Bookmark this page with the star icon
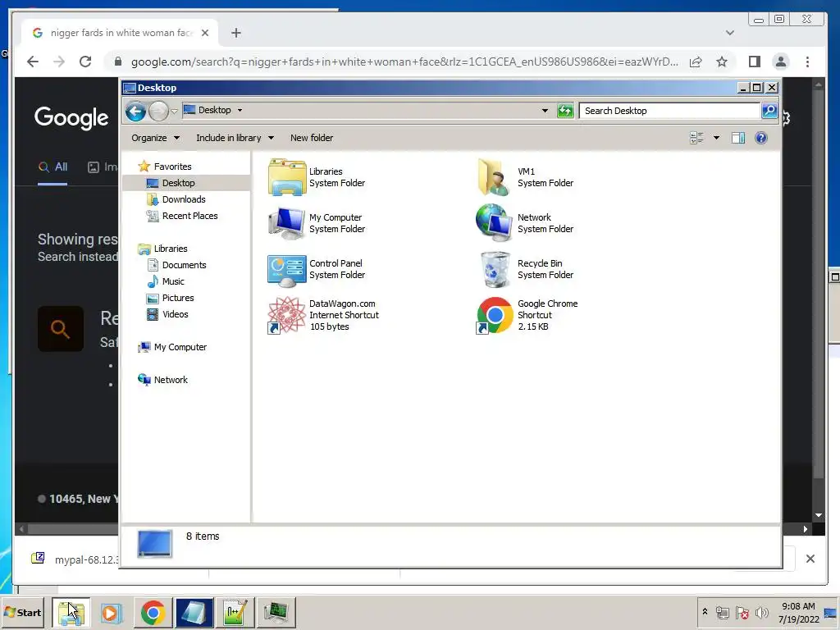This screenshot has height=630, width=840. coord(722,62)
